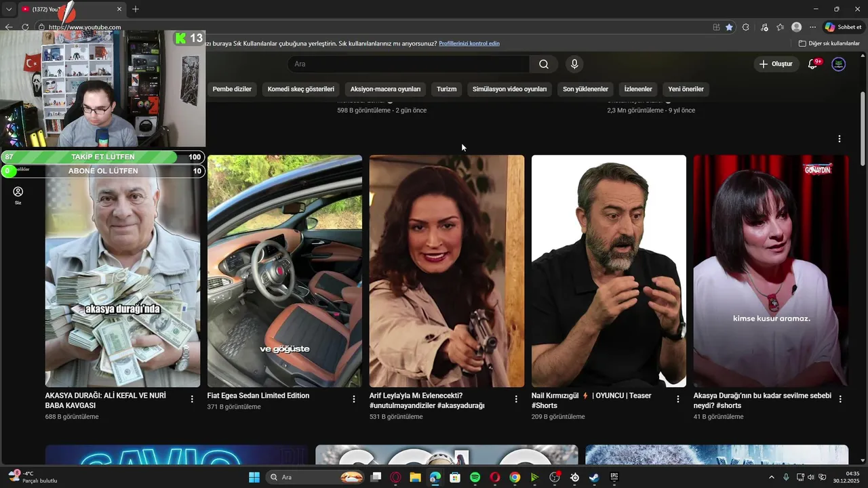Click the split screen icon in address bar

[716, 27]
